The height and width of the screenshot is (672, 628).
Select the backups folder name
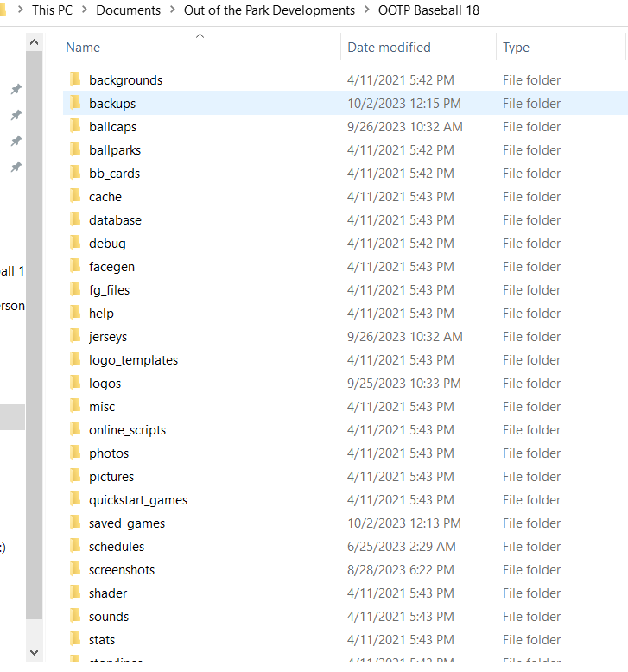112,104
